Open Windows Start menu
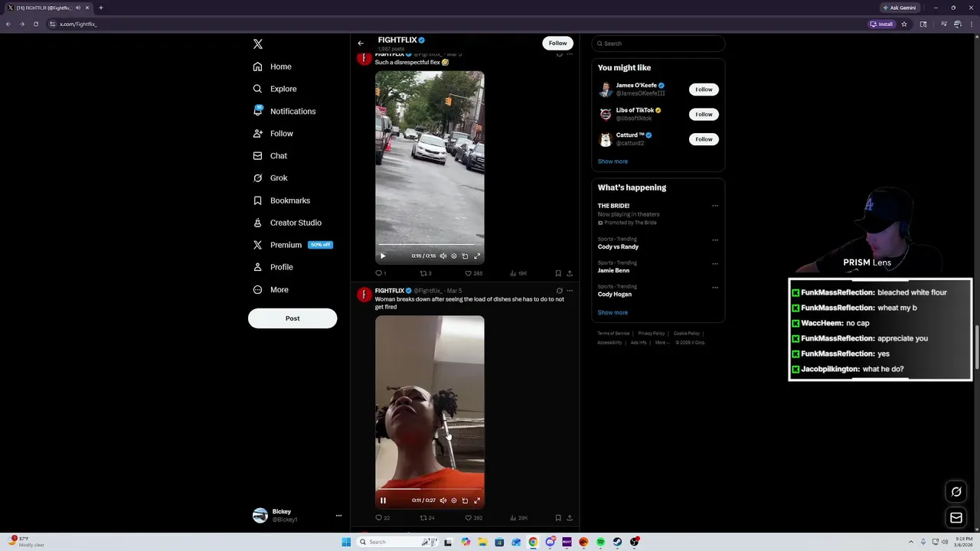The height and width of the screenshot is (551, 980). (346, 542)
